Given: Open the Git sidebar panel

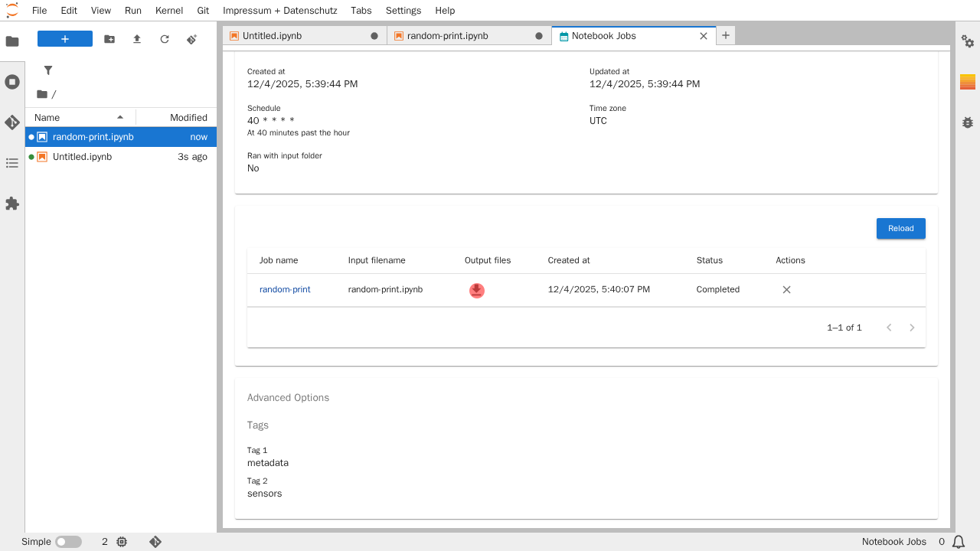Looking at the screenshot, I should [x=12, y=122].
